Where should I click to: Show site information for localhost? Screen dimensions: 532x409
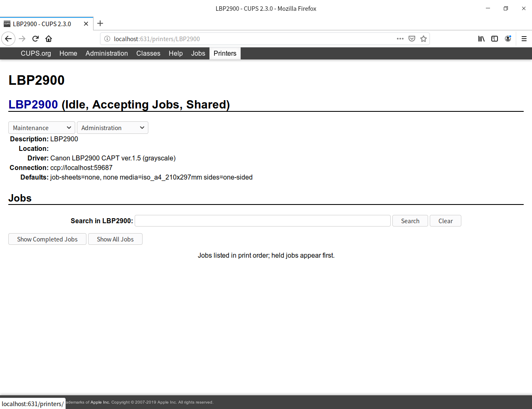pyautogui.click(x=107, y=39)
